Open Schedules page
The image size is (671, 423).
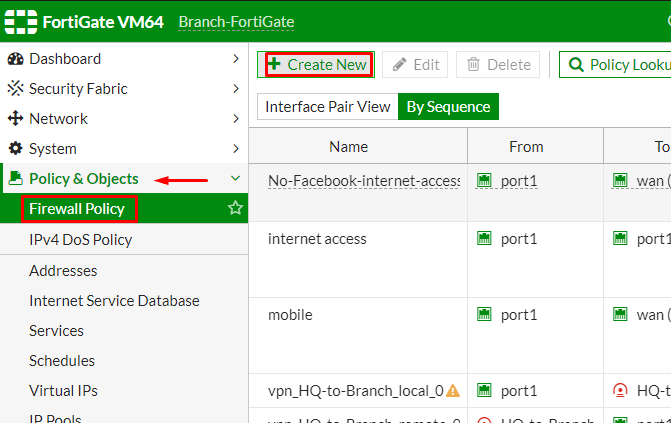124,360
